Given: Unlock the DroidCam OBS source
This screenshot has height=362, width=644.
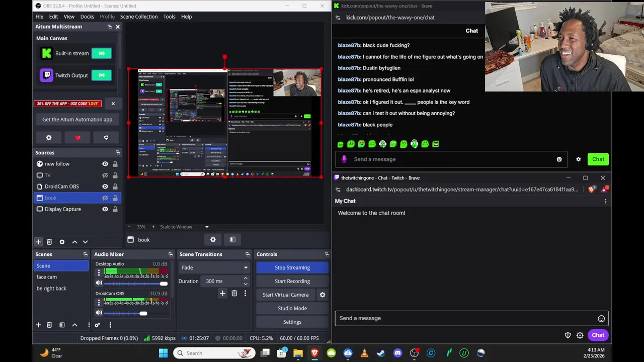Looking at the screenshot, I should [115, 187].
